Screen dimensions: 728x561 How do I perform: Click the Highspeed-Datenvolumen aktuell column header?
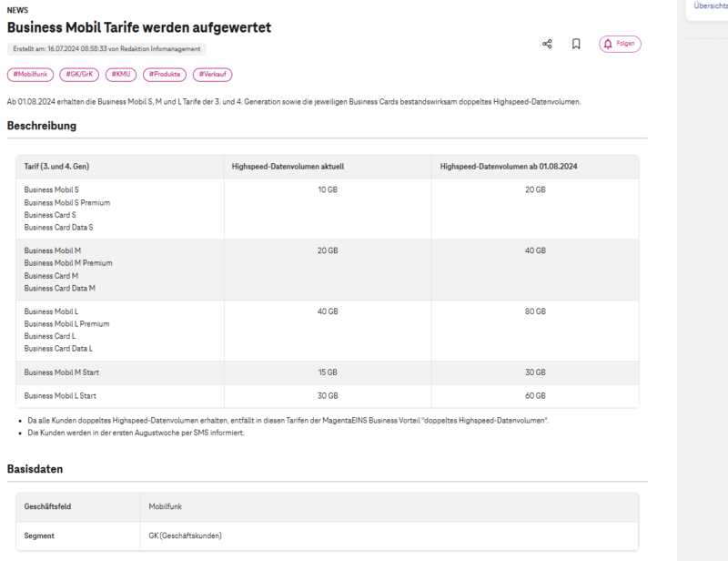(x=288, y=167)
